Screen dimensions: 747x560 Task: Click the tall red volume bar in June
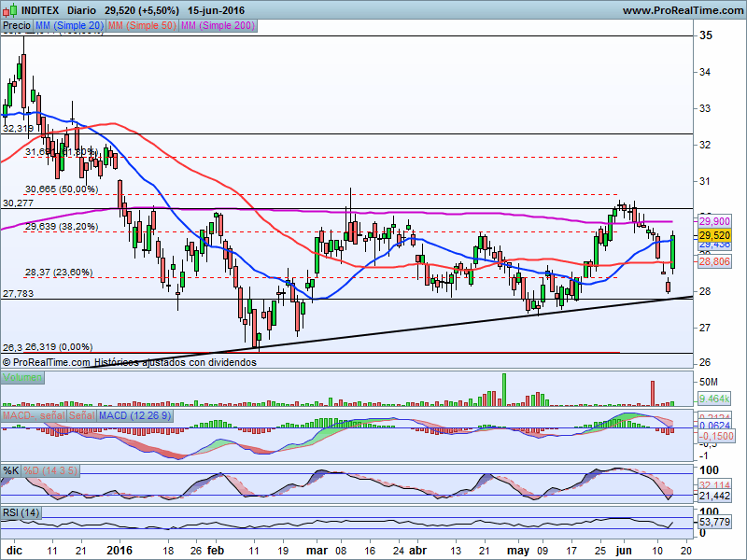point(653,393)
